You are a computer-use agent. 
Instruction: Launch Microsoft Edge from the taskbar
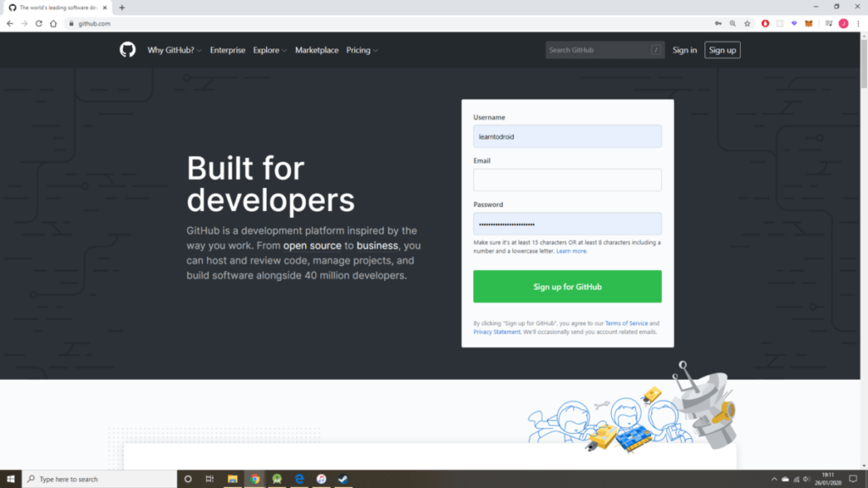pyautogui.click(x=299, y=479)
